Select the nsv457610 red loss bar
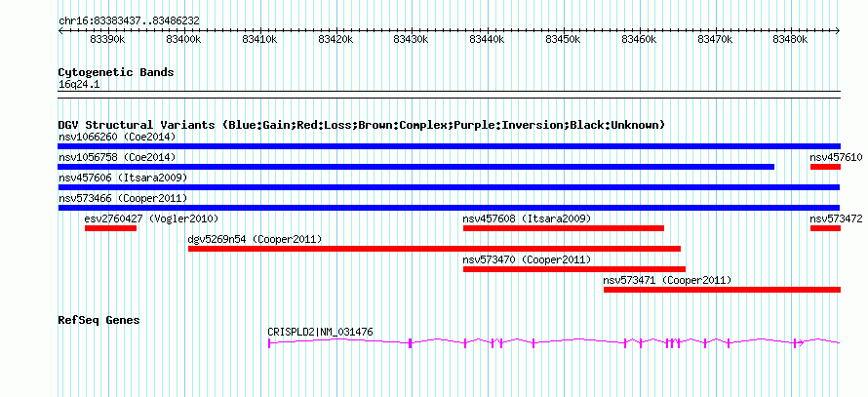The height and width of the screenshot is (397, 868). (825, 167)
